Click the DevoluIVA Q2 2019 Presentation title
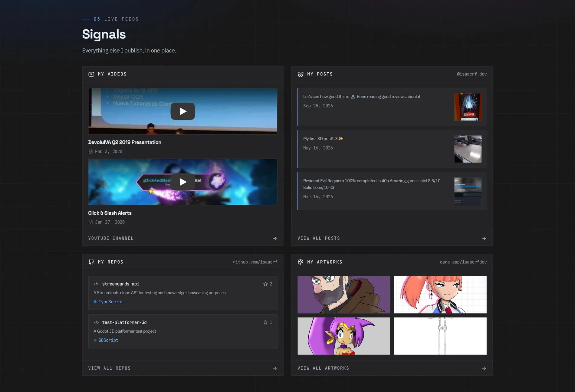This screenshot has height=392, width=575. pos(125,142)
